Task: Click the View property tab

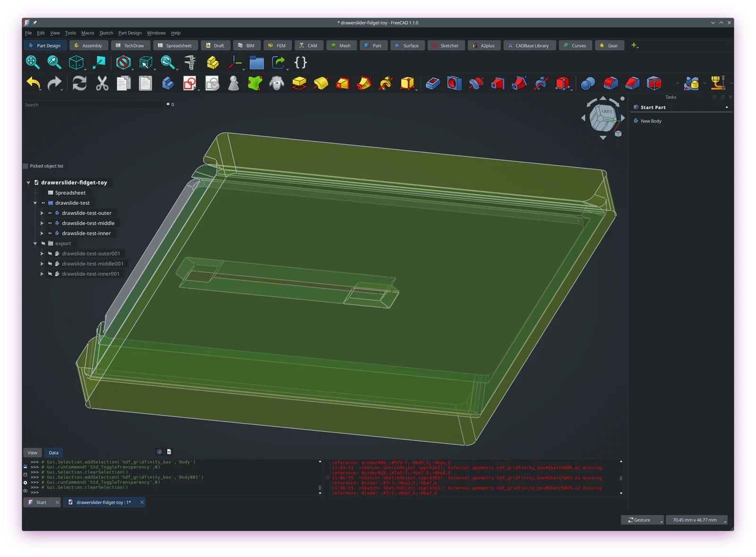Action: click(32, 453)
